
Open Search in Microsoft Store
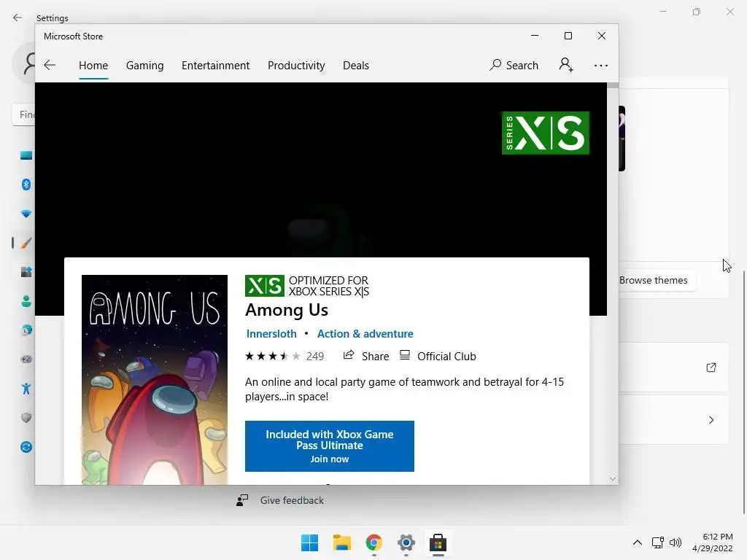pyautogui.click(x=514, y=65)
